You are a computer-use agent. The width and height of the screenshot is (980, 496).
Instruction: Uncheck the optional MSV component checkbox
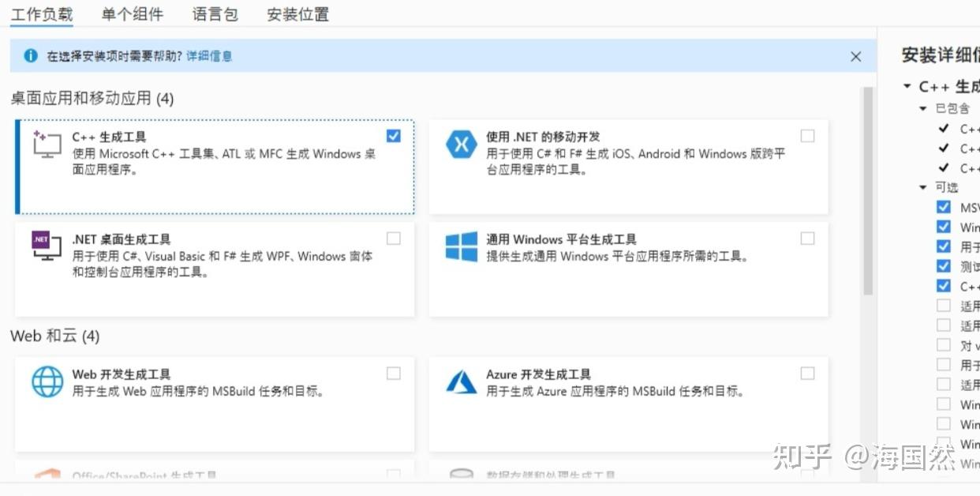tap(944, 207)
